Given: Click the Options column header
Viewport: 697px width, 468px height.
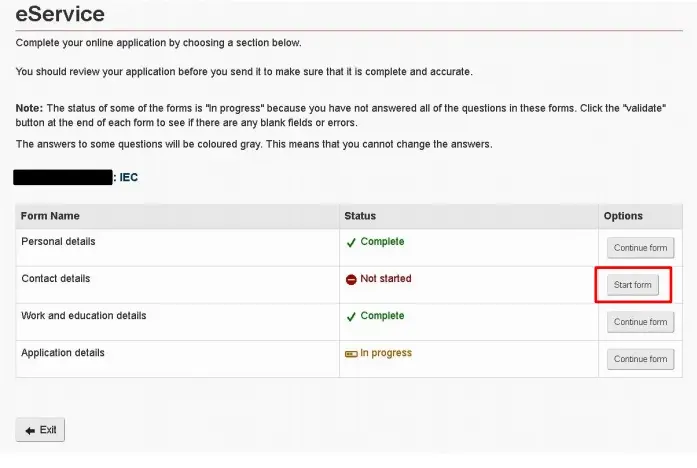Looking at the screenshot, I should click(623, 216).
